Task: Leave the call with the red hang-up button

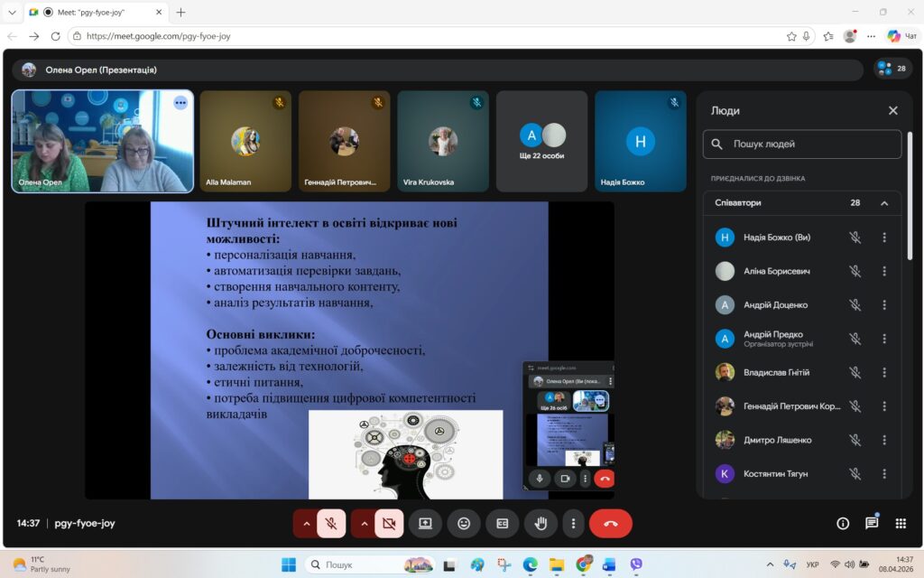Action: coord(611,523)
